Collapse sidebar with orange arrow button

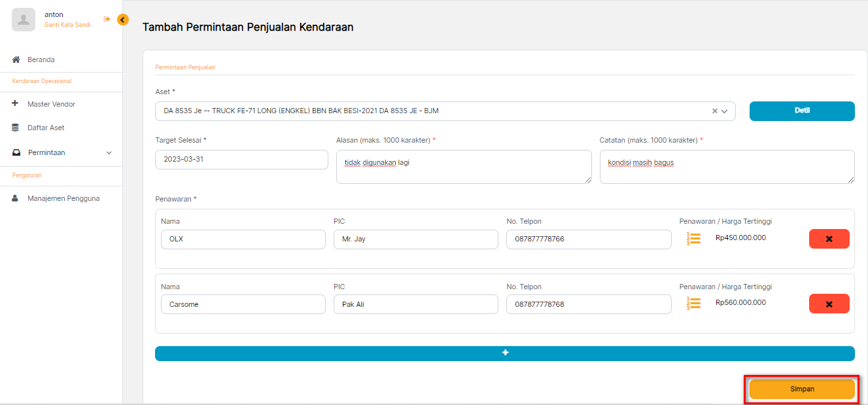point(123,20)
